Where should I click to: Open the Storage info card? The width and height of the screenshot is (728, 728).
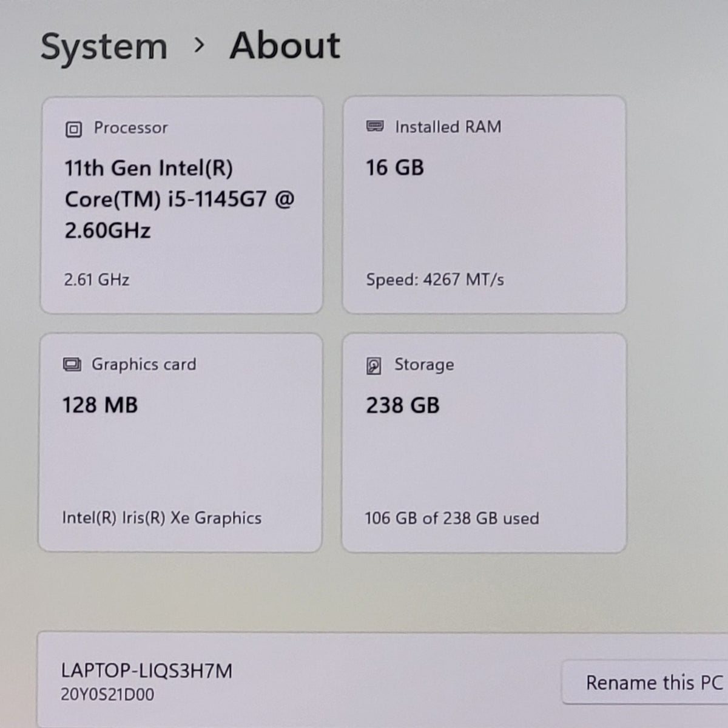[484, 443]
